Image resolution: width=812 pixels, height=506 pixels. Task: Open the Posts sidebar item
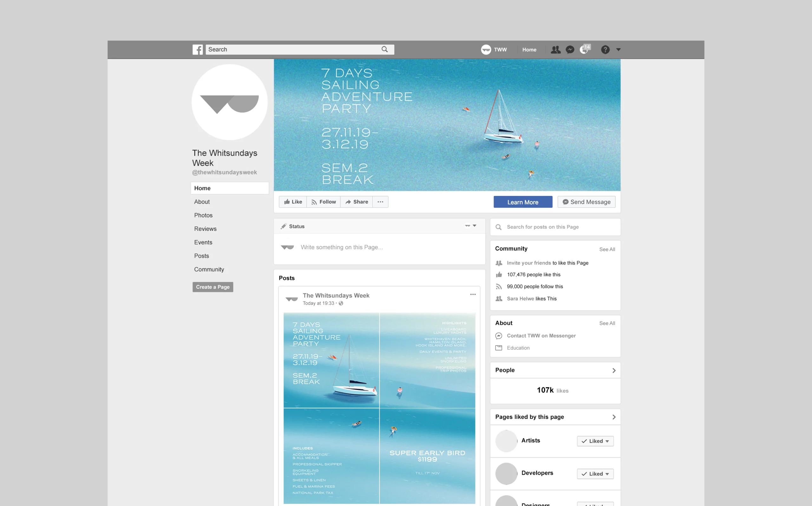201,256
